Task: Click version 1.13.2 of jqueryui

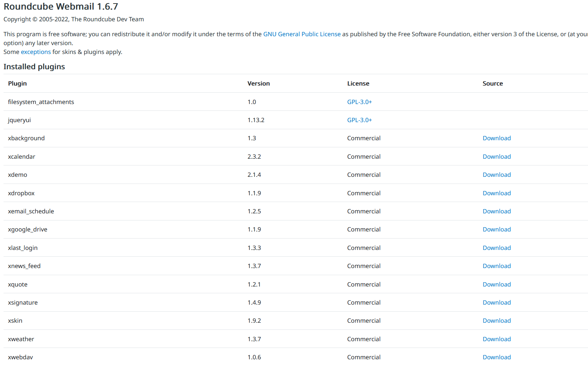Action: pos(256,120)
